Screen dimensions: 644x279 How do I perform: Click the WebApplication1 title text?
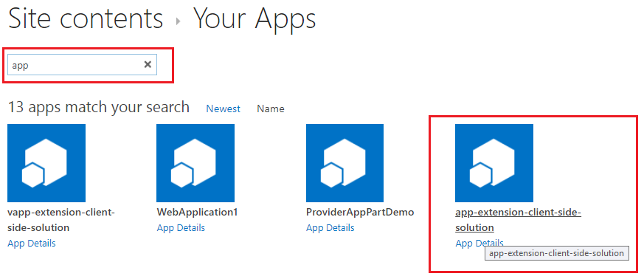tap(197, 213)
